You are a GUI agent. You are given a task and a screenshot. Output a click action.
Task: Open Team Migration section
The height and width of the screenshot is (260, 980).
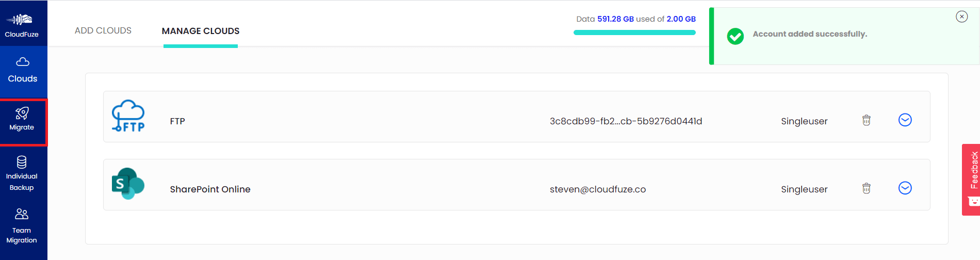click(x=22, y=226)
